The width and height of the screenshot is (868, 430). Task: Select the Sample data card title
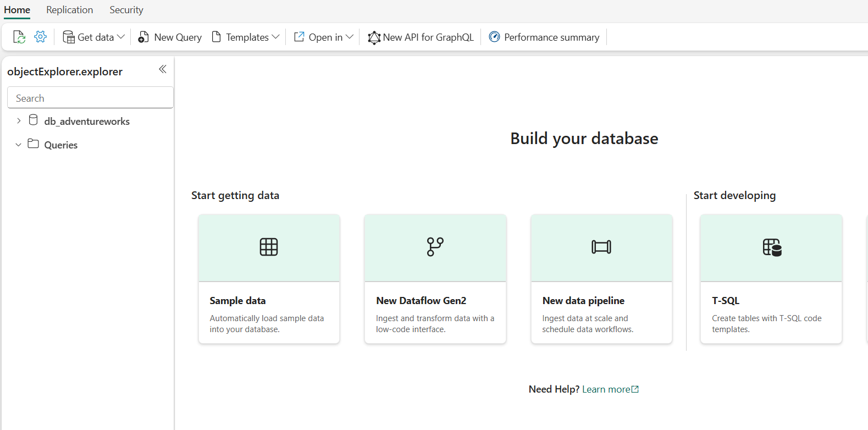(x=237, y=301)
